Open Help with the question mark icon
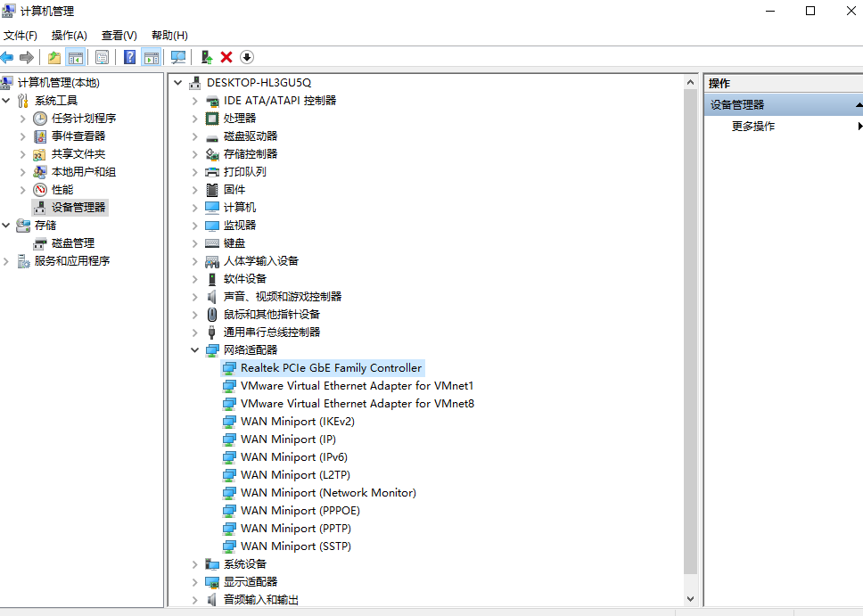The image size is (863, 616). point(130,57)
